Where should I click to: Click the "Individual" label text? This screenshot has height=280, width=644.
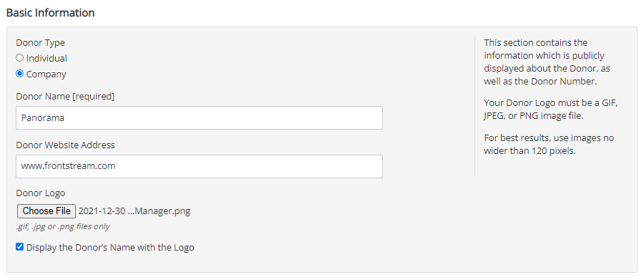pyautogui.click(x=47, y=59)
